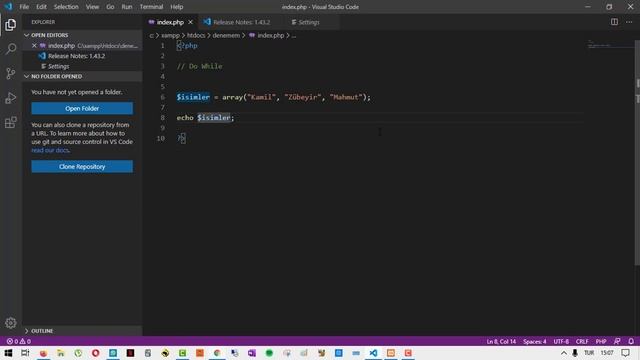The height and width of the screenshot is (360, 640).
Task: Click the '// Do While' comment line
Action: coord(200,66)
